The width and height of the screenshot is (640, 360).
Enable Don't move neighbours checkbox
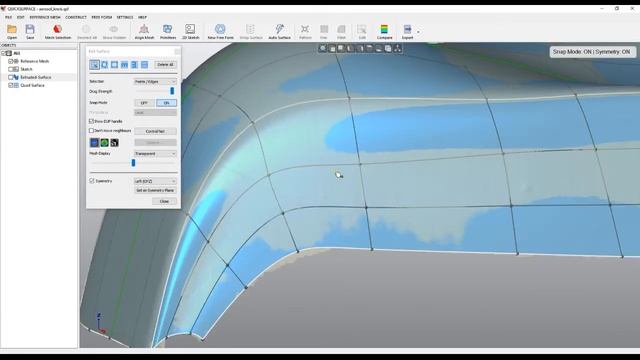(x=91, y=131)
